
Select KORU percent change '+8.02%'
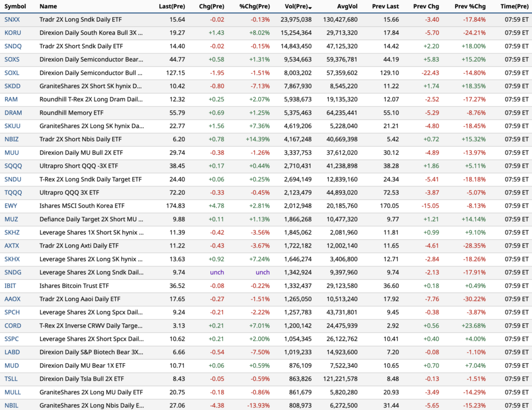260,33
